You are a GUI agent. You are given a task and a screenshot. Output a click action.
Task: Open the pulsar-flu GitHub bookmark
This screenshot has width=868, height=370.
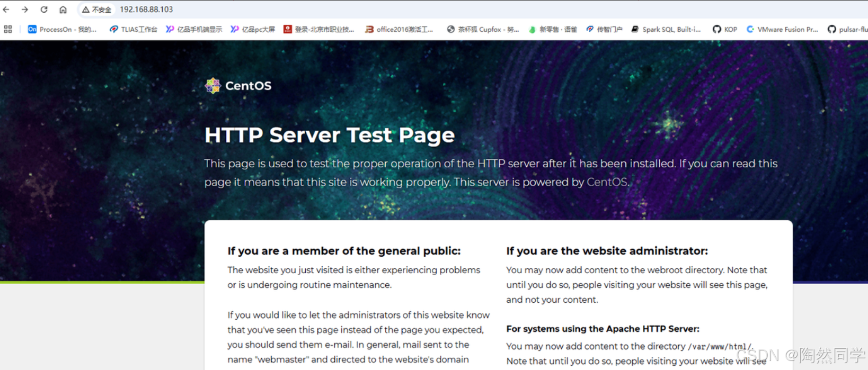click(848, 29)
